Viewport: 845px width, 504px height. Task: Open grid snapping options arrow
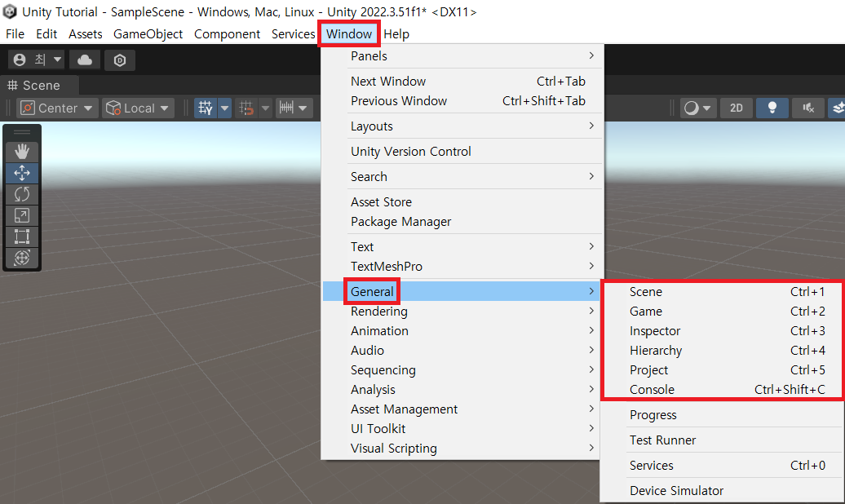tap(265, 108)
